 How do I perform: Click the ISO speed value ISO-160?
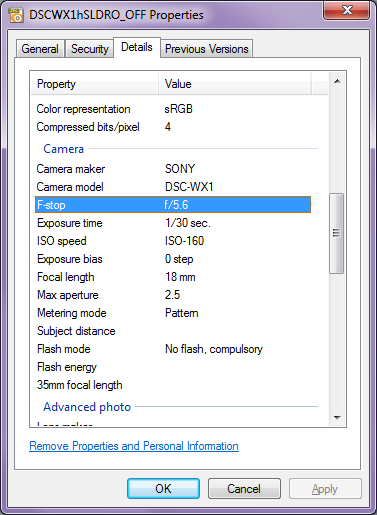click(x=184, y=241)
